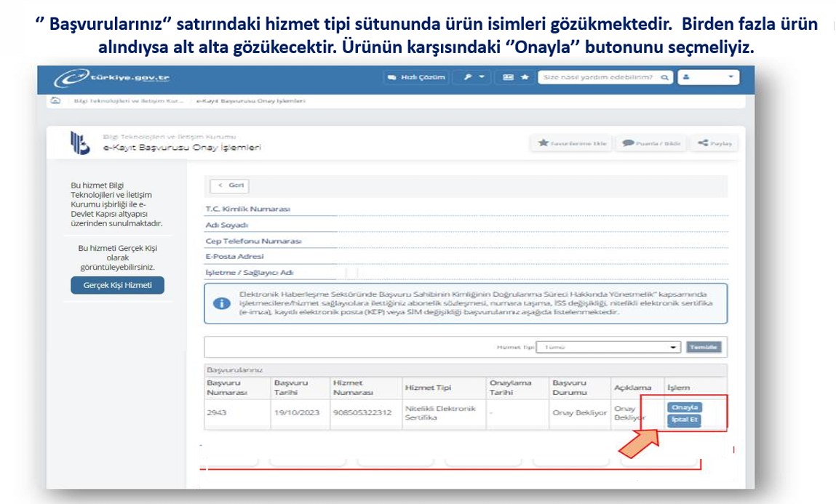Go back using the Geri button
The height and width of the screenshot is (504, 836).
[x=231, y=185]
